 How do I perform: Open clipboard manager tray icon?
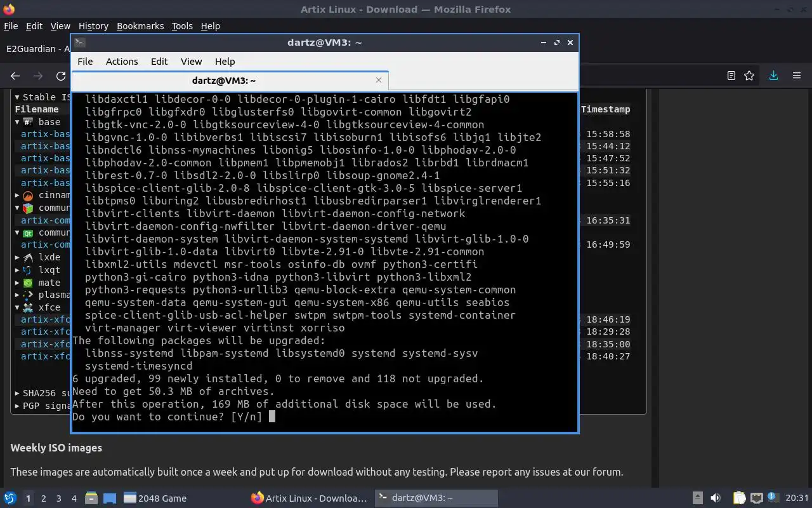click(x=740, y=498)
